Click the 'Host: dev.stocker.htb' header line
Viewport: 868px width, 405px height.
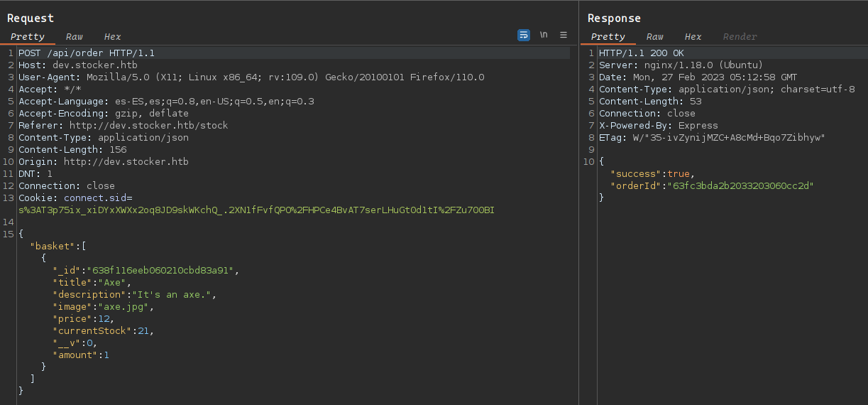click(x=78, y=65)
